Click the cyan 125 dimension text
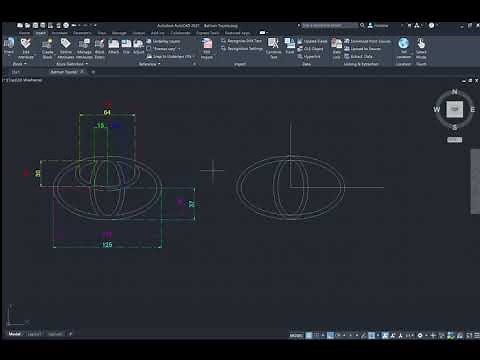Viewport: 480px width, 360px height. click(107, 245)
